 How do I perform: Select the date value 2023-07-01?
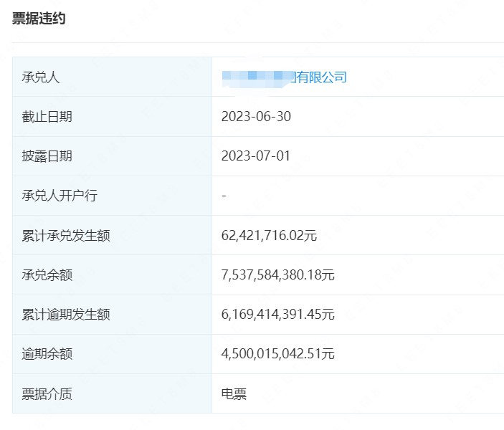256,156
